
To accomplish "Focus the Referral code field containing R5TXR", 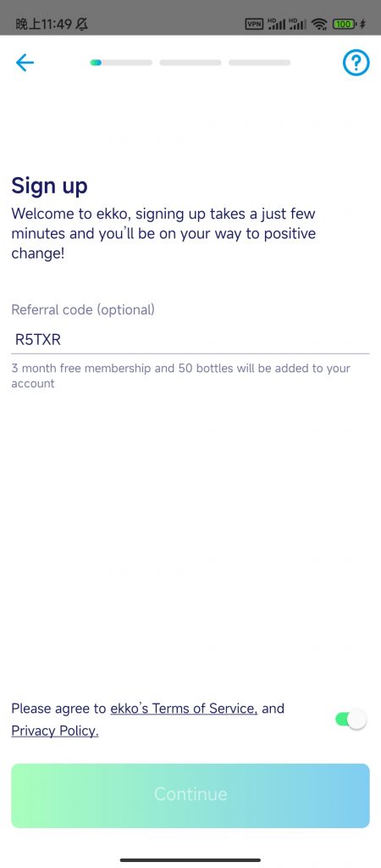I will (190, 340).
